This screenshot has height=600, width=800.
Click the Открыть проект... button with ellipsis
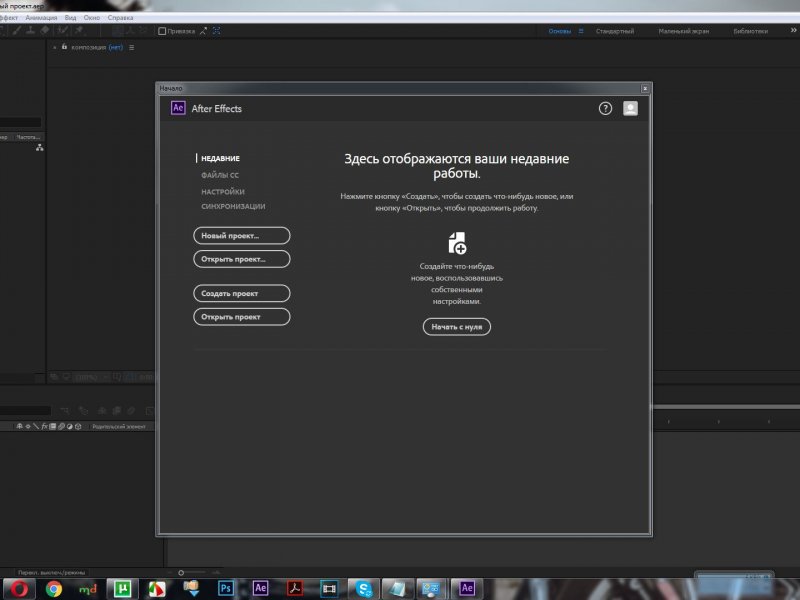242,259
